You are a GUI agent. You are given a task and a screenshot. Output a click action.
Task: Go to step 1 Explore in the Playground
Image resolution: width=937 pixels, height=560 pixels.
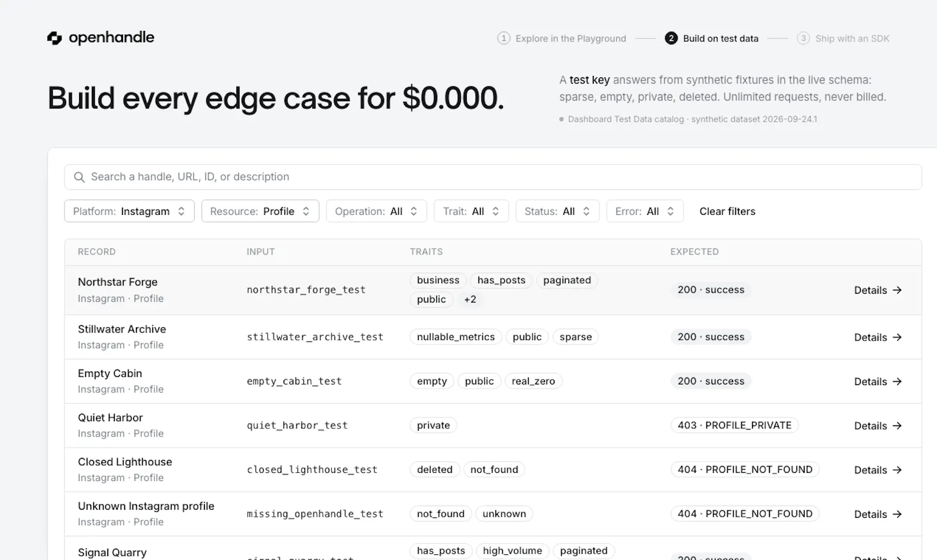coord(562,39)
